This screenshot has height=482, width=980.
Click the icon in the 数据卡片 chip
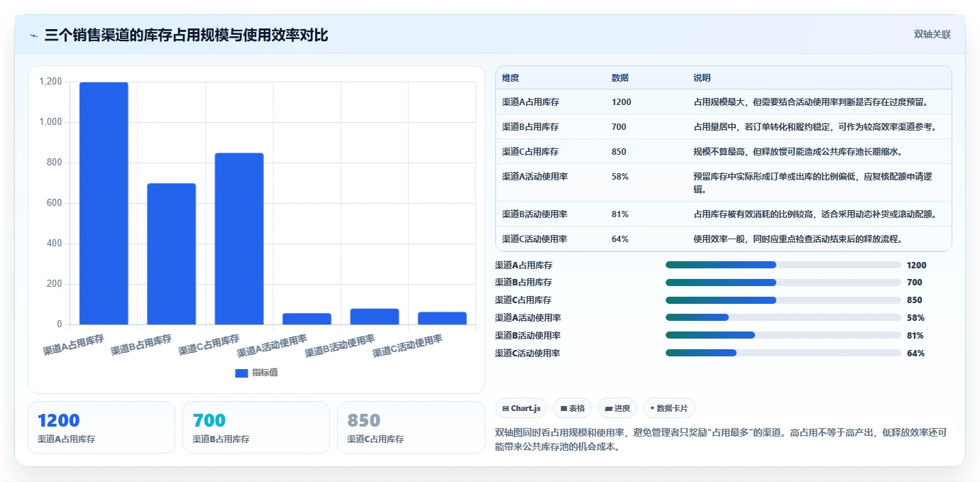pyautogui.click(x=652, y=408)
